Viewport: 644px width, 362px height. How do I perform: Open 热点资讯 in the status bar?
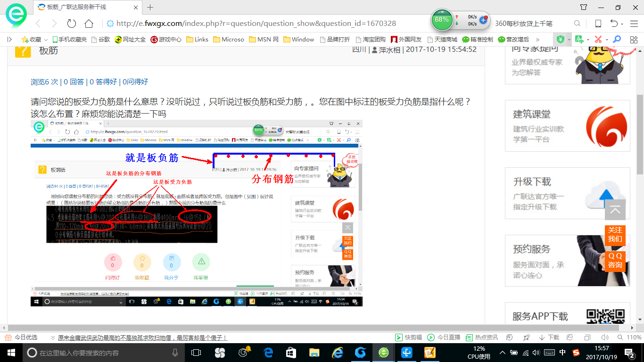[x=481, y=337]
